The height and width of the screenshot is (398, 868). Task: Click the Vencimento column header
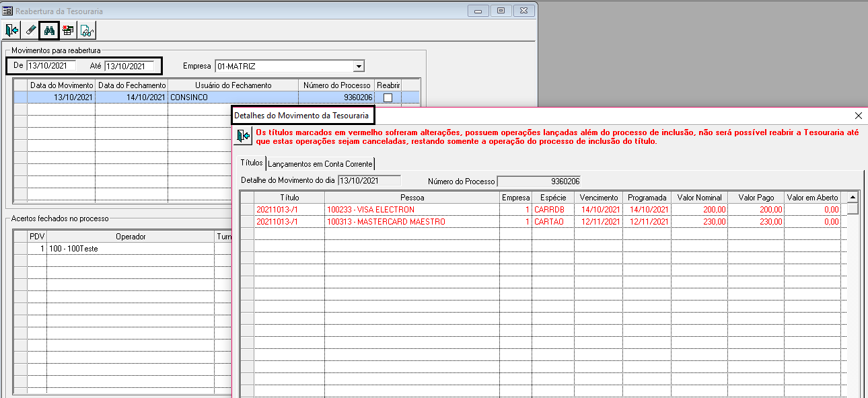599,198
